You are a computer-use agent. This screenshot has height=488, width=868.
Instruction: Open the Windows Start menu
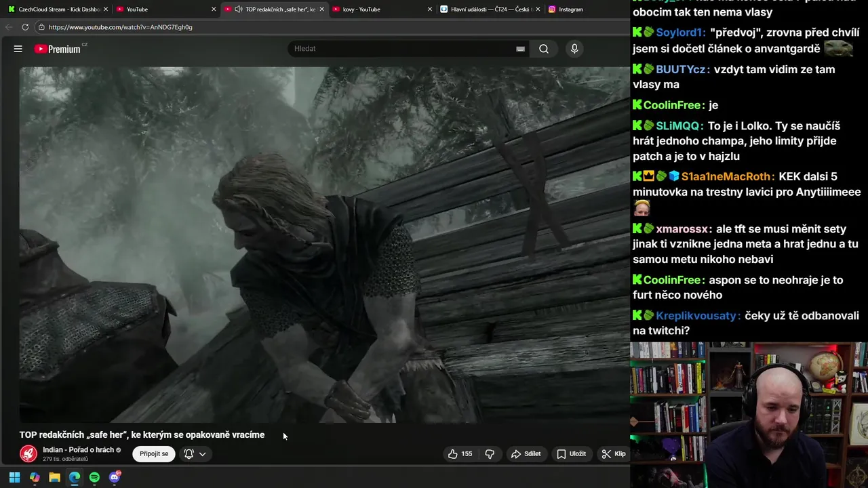click(14, 477)
